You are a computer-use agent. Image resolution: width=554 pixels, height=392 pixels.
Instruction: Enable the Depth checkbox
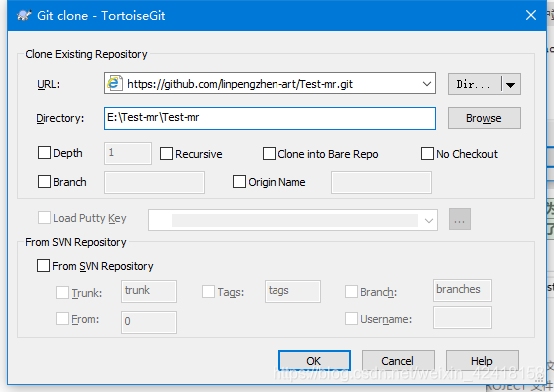[x=44, y=153]
